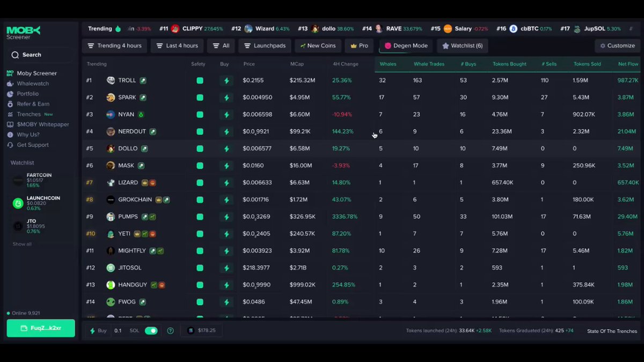Click State Of The Trenches link

pos(612,331)
